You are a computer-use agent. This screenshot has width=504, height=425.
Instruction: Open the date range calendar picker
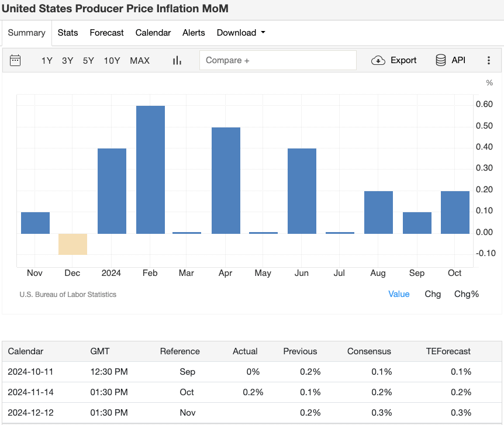click(x=15, y=60)
